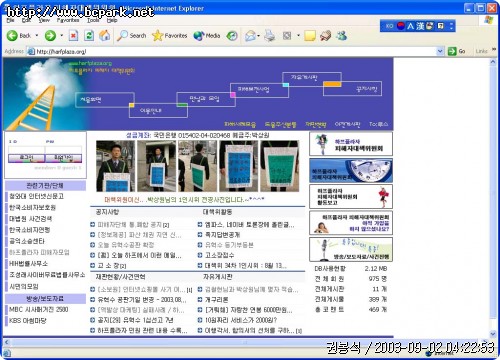500x360 pixels.
Task: Click the Research book icon in toolbar
Action: point(326,36)
